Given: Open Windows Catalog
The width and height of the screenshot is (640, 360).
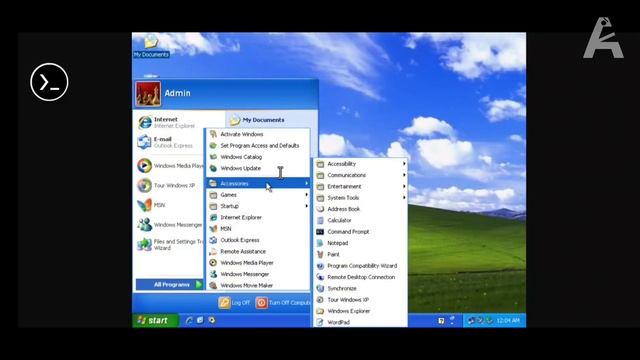Looking at the screenshot, I should 258,157.
